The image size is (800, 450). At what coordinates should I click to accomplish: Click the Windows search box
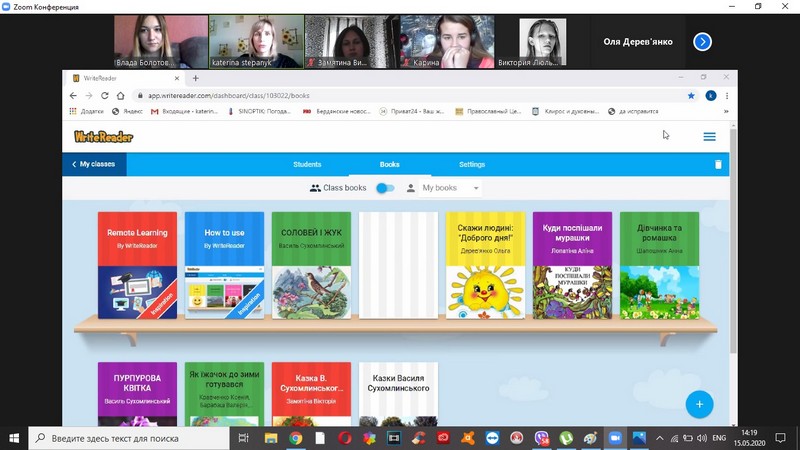[129, 438]
